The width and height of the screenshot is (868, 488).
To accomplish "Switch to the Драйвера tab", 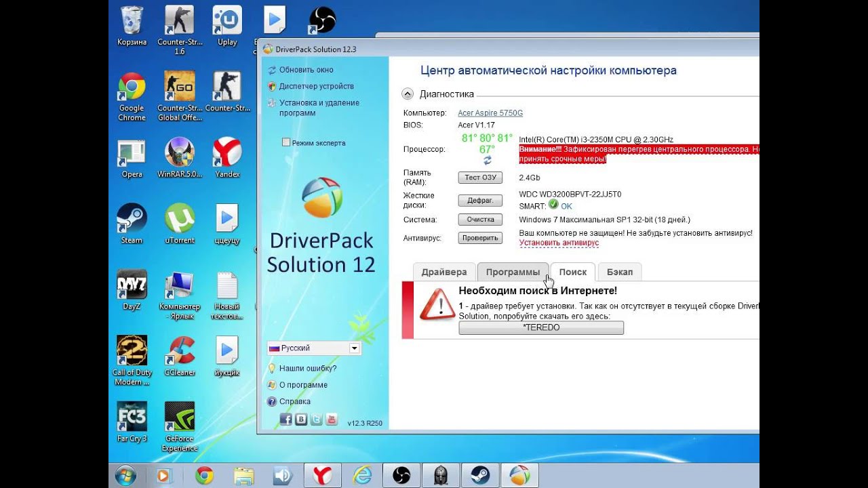I will click(444, 272).
